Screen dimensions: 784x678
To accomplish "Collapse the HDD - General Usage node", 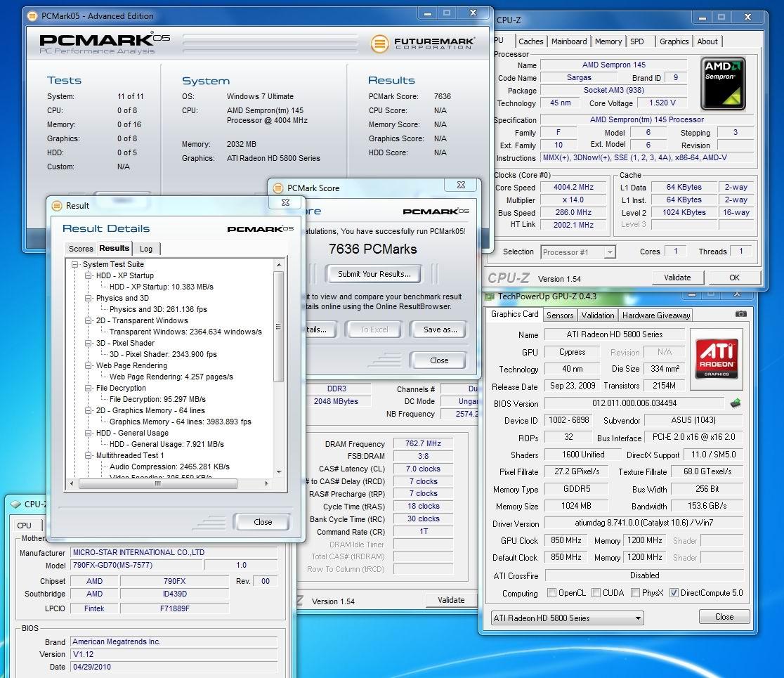I will click(88, 433).
